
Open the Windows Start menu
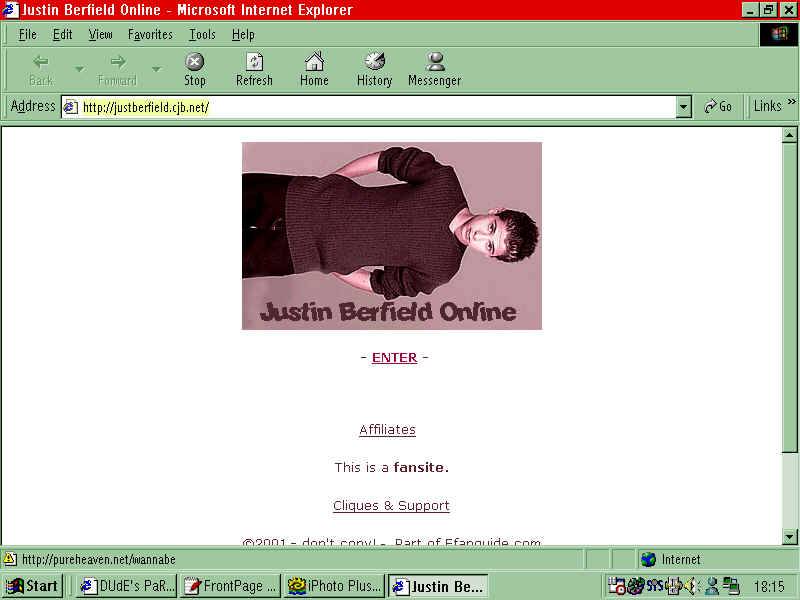pos(32,586)
